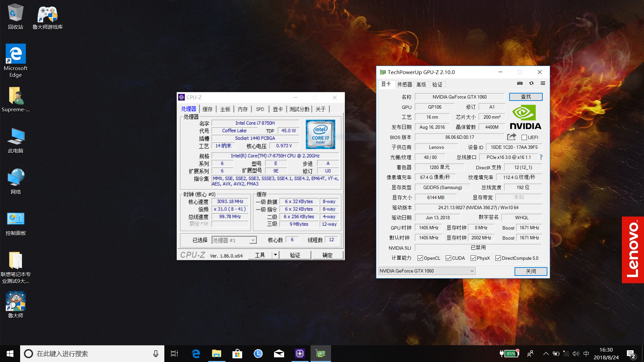Viewport: 644px width, 362px height.
Task: Click the Cortana microphone icon
Action: coord(156,354)
